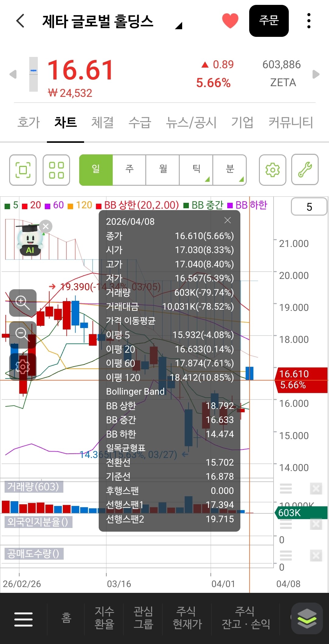Tap the red 16.610 current price tag

[301, 379]
